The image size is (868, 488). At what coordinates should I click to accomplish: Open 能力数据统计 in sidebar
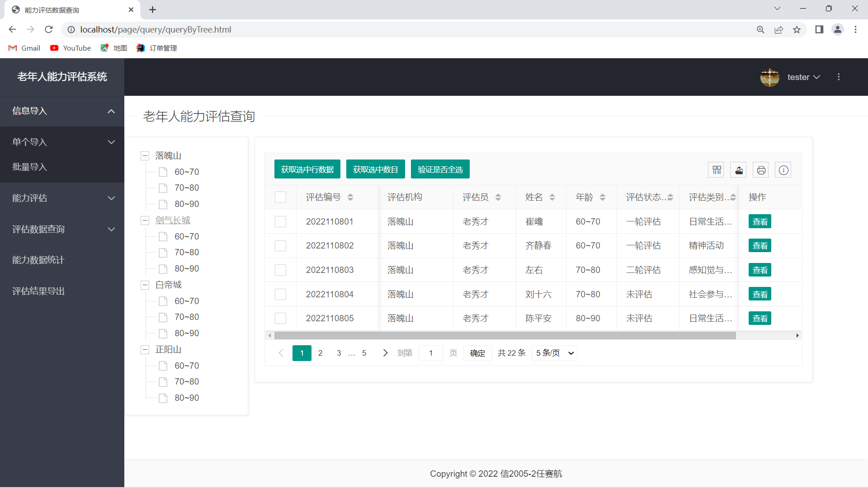tap(38, 260)
